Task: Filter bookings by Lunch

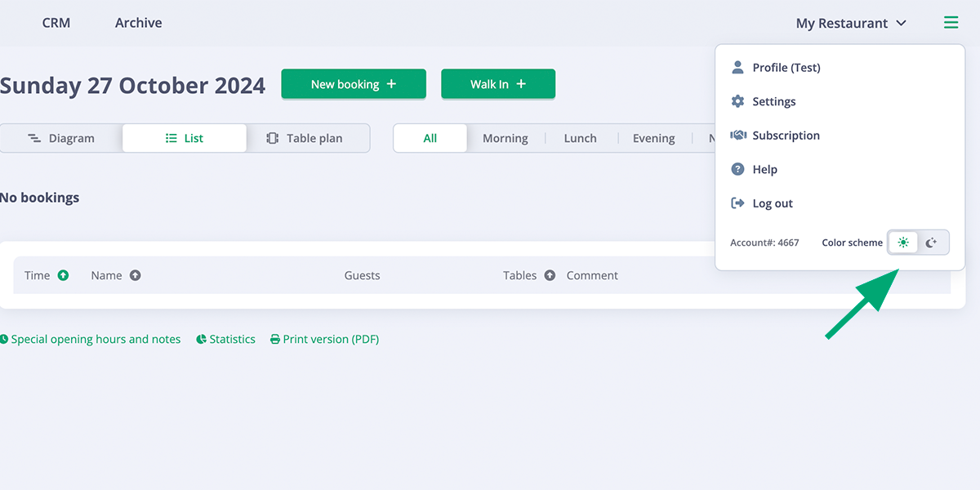Action: point(580,138)
